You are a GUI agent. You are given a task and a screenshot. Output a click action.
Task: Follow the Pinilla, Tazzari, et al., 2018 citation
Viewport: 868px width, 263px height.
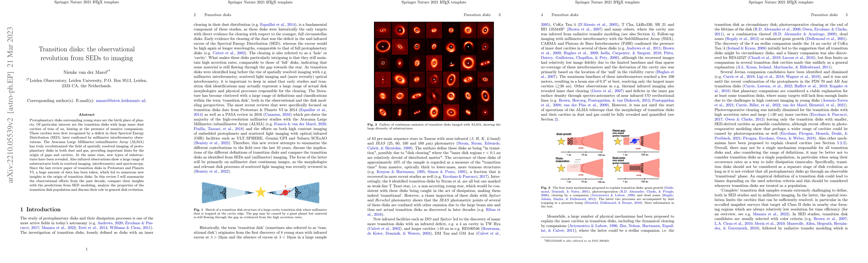218,128
